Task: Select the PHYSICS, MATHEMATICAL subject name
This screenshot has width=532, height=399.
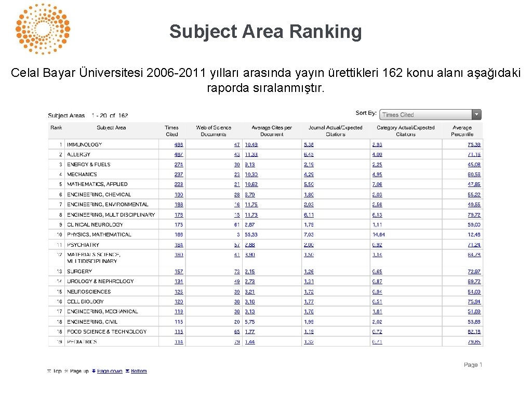Action: pos(99,234)
